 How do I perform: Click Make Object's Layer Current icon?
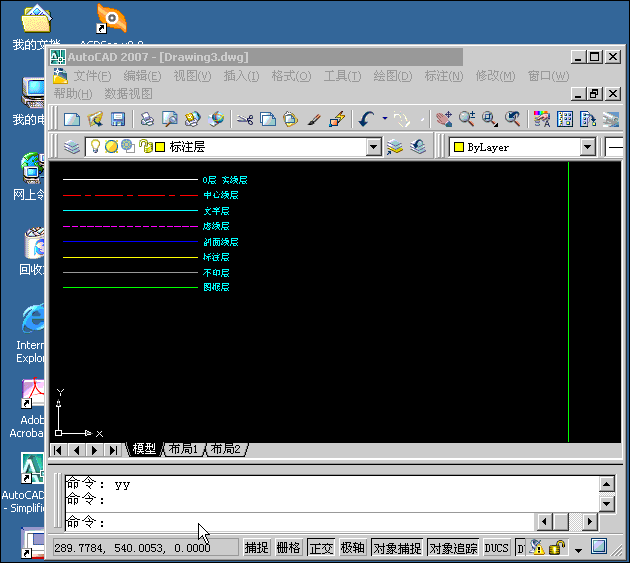coord(395,147)
